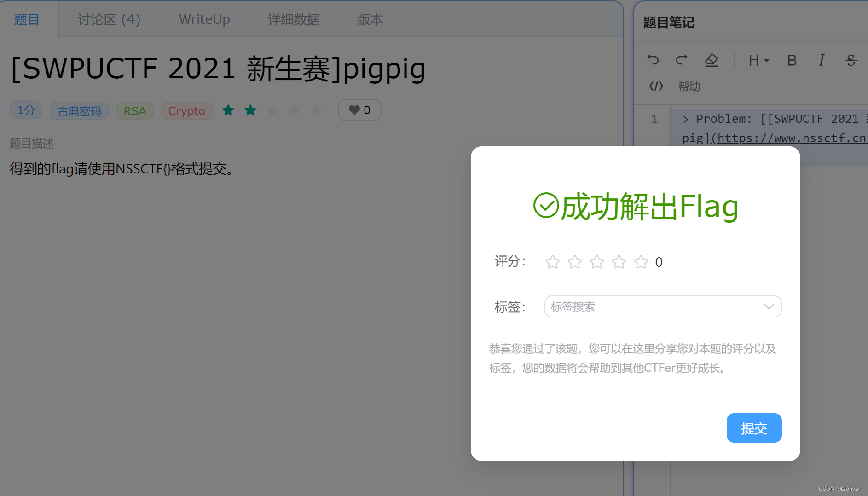Open the heading level H dropdown
This screenshot has height=496, width=868.
click(x=758, y=60)
